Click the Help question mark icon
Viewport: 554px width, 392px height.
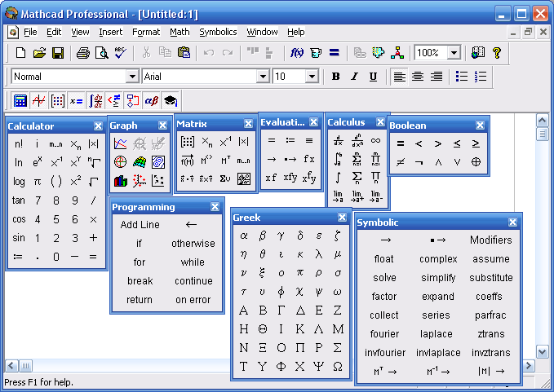[497, 53]
